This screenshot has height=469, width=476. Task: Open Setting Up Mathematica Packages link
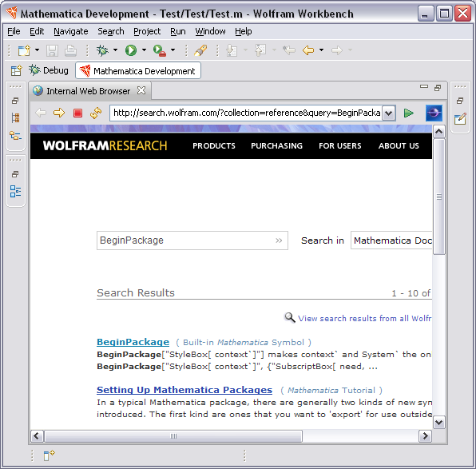(x=184, y=390)
